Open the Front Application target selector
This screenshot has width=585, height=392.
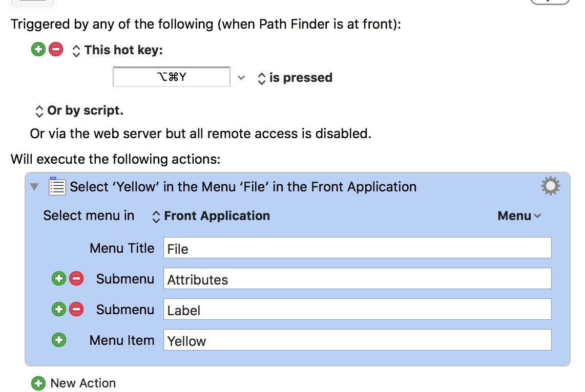tap(211, 216)
